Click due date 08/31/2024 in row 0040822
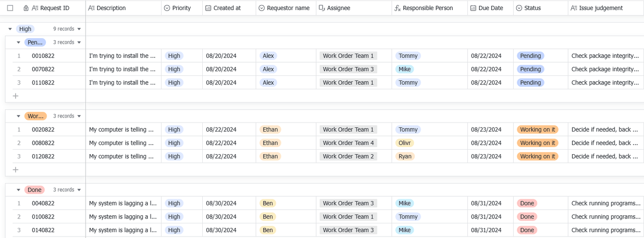 point(486,203)
